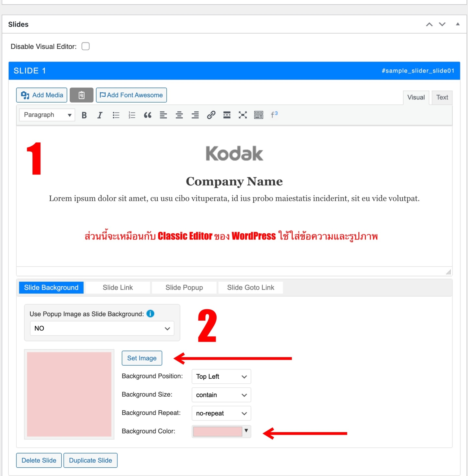Click the Company Name heading in editor
The width and height of the screenshot is (468, 476).
coord(234,181)
